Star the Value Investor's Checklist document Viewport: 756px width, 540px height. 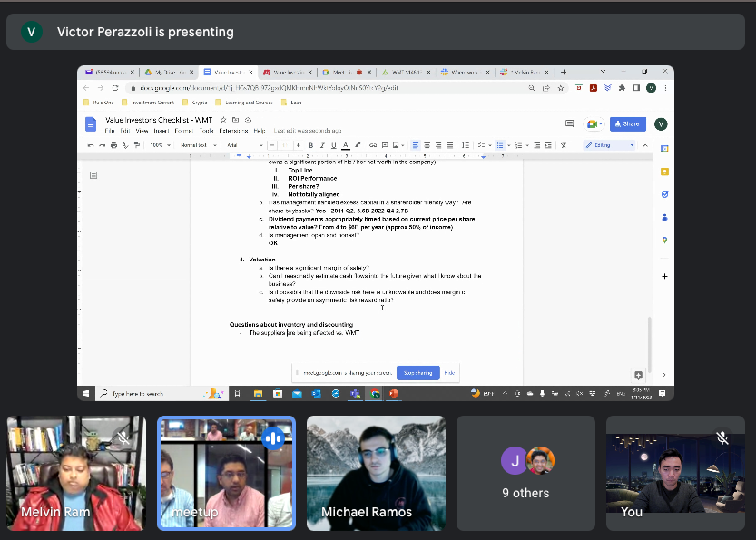pyautogui.click(x=223, y=120)
